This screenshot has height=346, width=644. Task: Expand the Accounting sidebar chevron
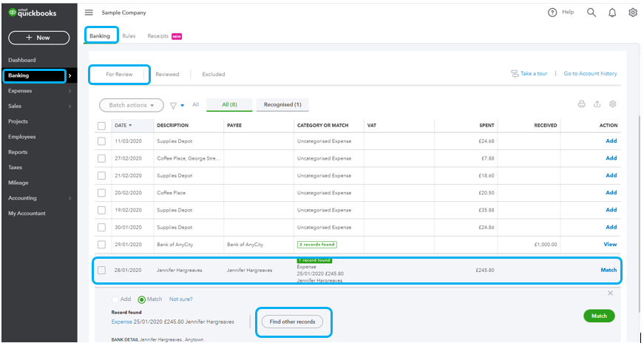point(70,198)
